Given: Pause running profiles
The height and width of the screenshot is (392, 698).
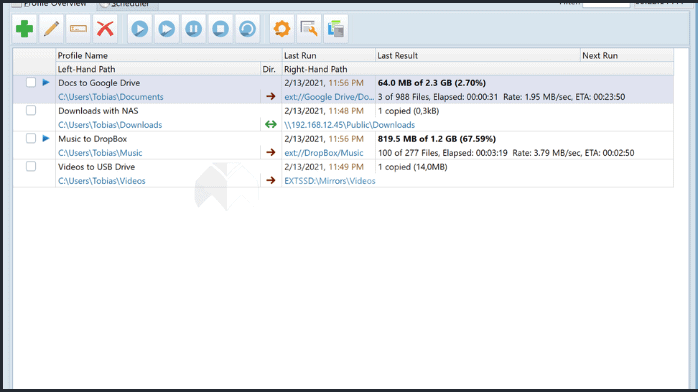Looking at the screenshot, I should pos(194,29).
